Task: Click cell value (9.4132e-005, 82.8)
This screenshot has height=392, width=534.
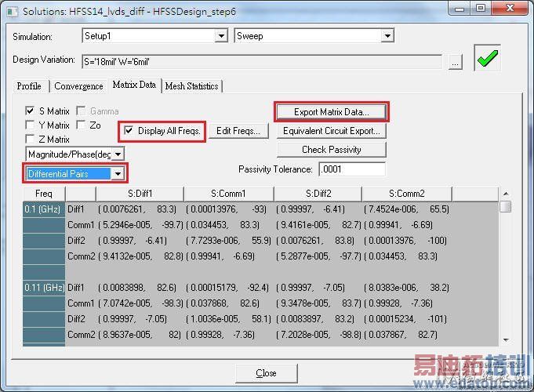Action: [x=140, y=256]
